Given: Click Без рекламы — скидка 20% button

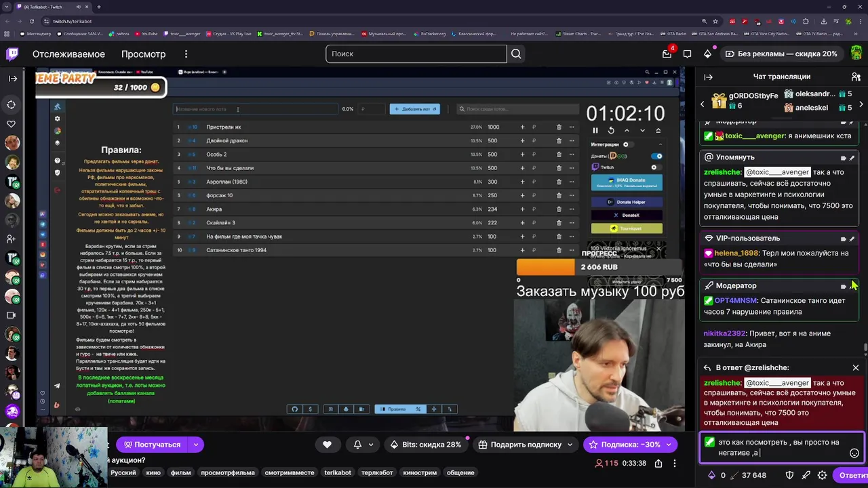Looking at the screenshot, I should [x=781, y=54].
